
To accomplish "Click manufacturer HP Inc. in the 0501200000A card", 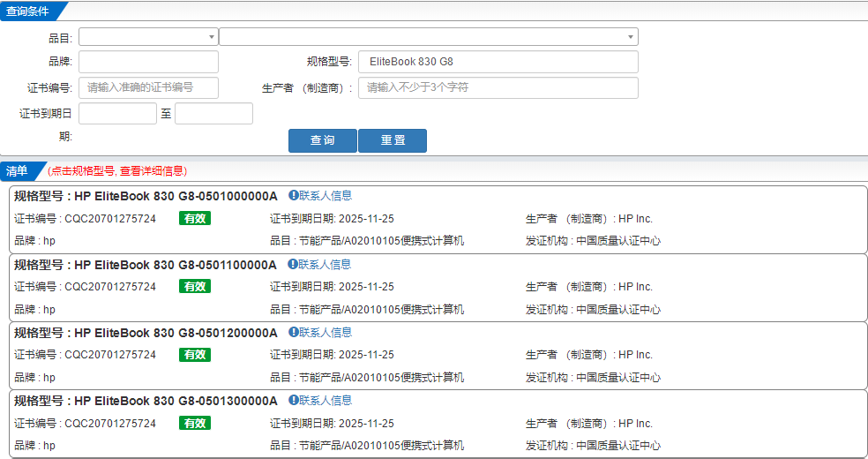I will 635,355.
